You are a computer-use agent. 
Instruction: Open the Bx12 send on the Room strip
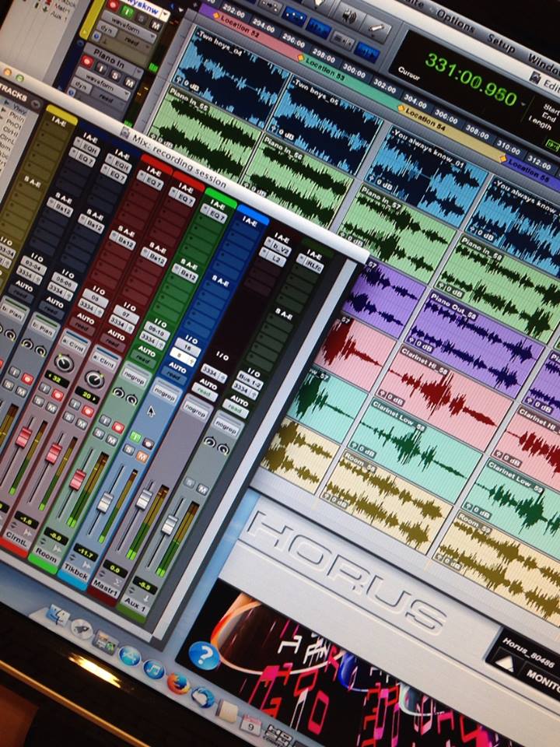pos(184,273)
